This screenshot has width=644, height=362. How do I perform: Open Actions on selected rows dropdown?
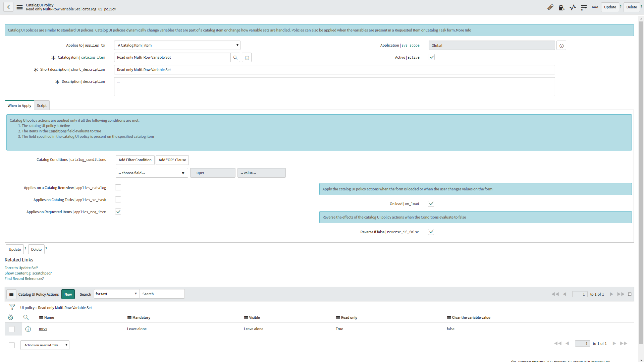(45, 345)
